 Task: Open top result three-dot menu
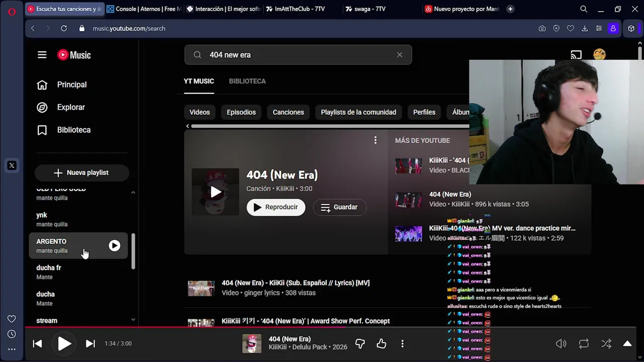pos(375,140)
